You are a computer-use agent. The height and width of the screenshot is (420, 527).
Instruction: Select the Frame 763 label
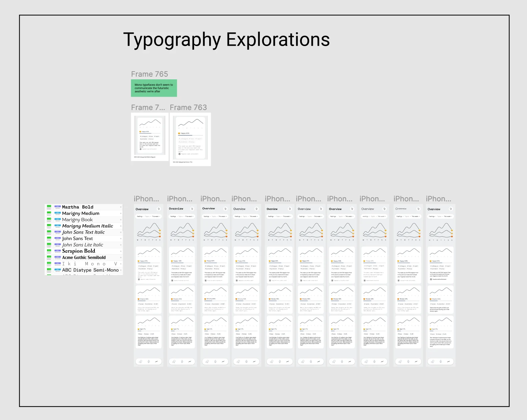(188, 107)
